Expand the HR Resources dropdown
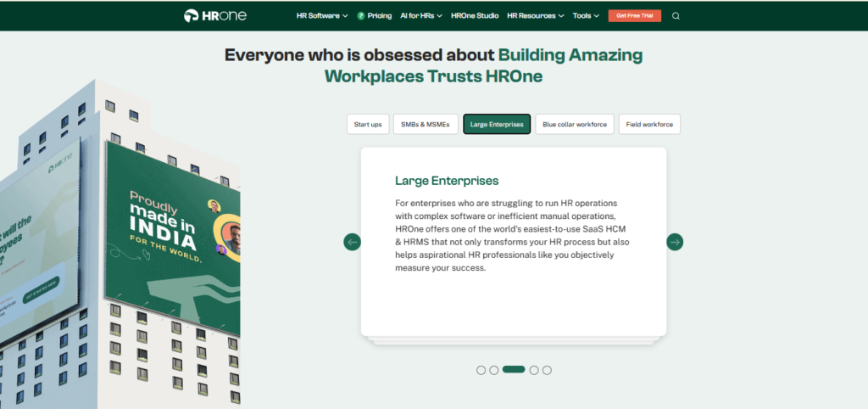Image resolution: width=868 pixels, height=409 pixels. tap(536, 16)
